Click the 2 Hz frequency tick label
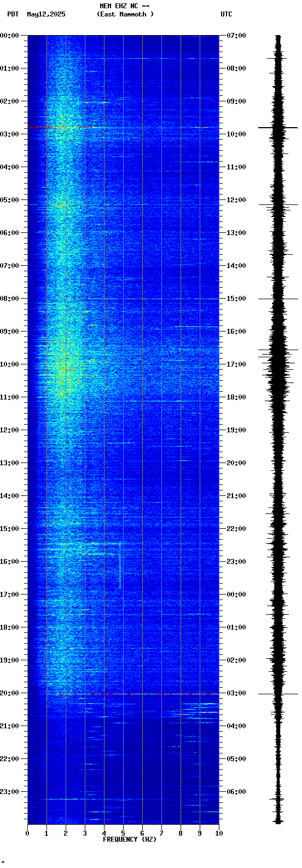Image resolution: width=302 pixels, height=868 pixels. 66,833
